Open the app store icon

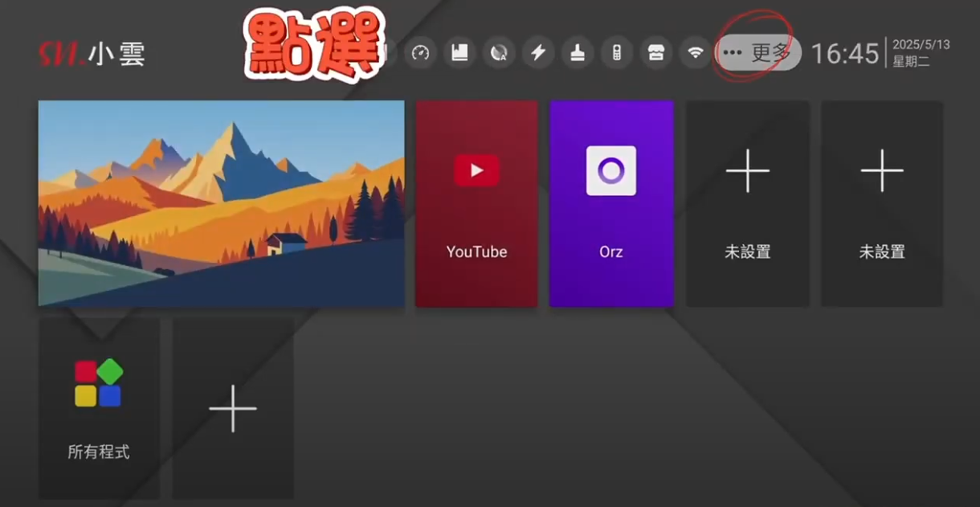(x=656, y=54)
